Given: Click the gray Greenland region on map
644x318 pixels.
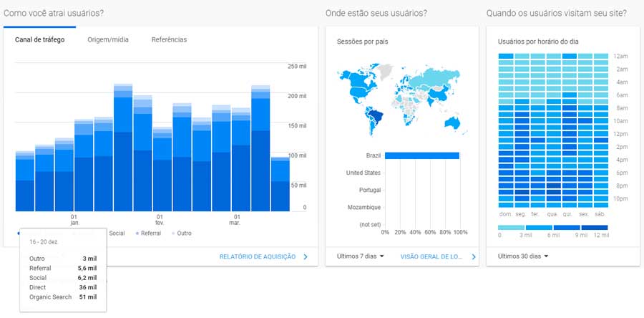Looking at the screenshot, I should [385, 70].
